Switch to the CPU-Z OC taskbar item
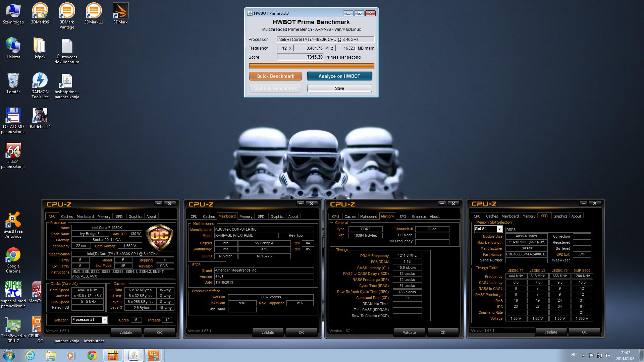Viewport: 644px width, 362px height. [154, 355]
